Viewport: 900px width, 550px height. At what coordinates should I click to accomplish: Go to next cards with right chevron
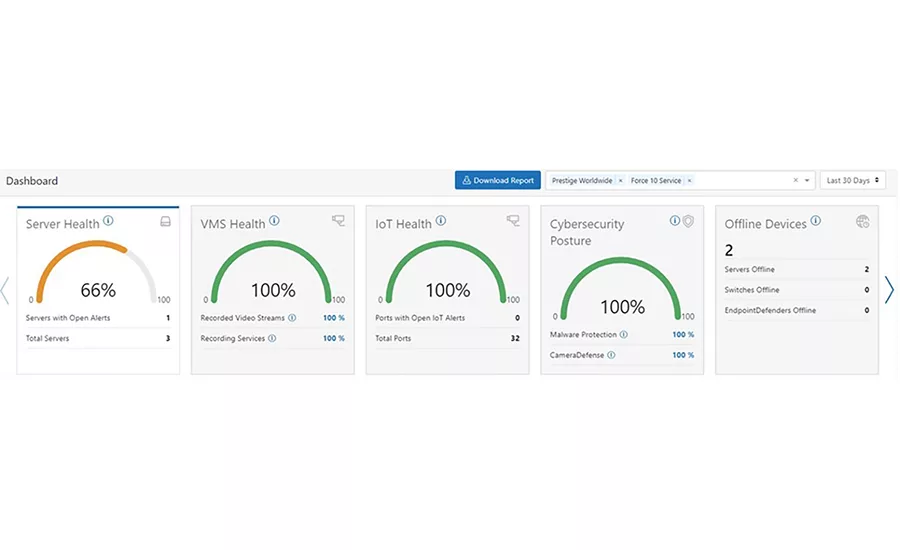click(x=889, y=290)
